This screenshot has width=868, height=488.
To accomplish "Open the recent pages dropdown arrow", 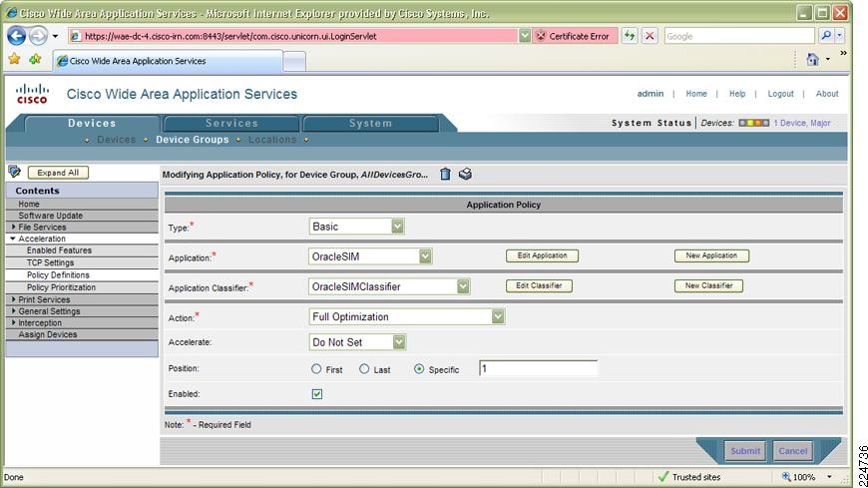I will click(x=55, y=37).
